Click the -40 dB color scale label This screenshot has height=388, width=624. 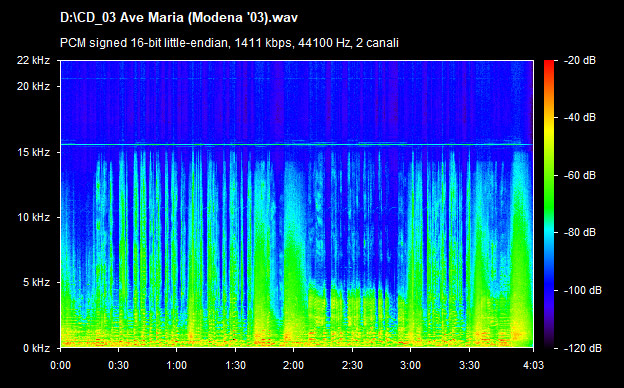tap(580, 117)
